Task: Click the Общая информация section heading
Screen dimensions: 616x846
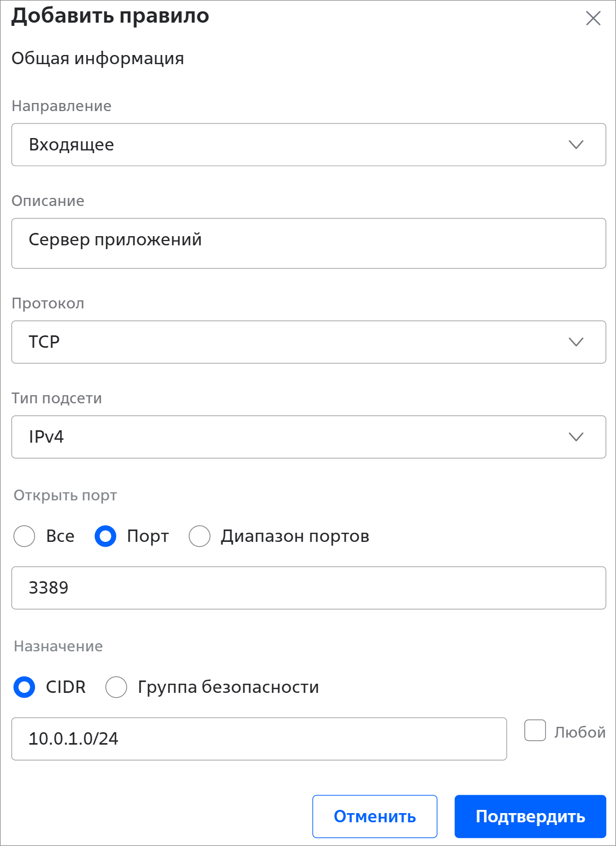Action: pos(98,58)
